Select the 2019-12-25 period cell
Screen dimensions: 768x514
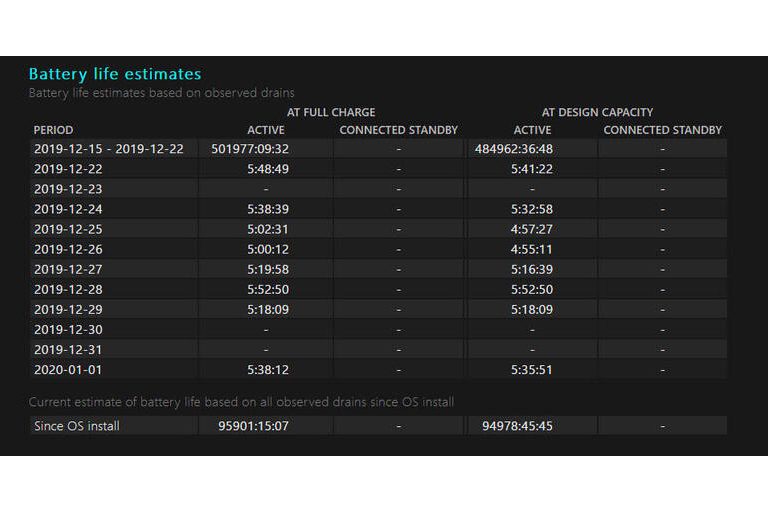68,229
